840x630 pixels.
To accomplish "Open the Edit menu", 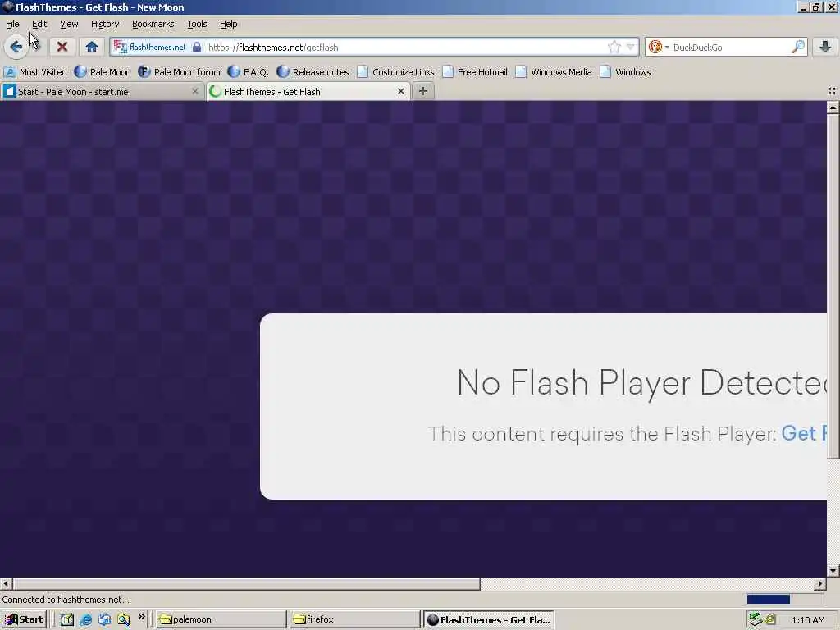I will tap(39, 24).
